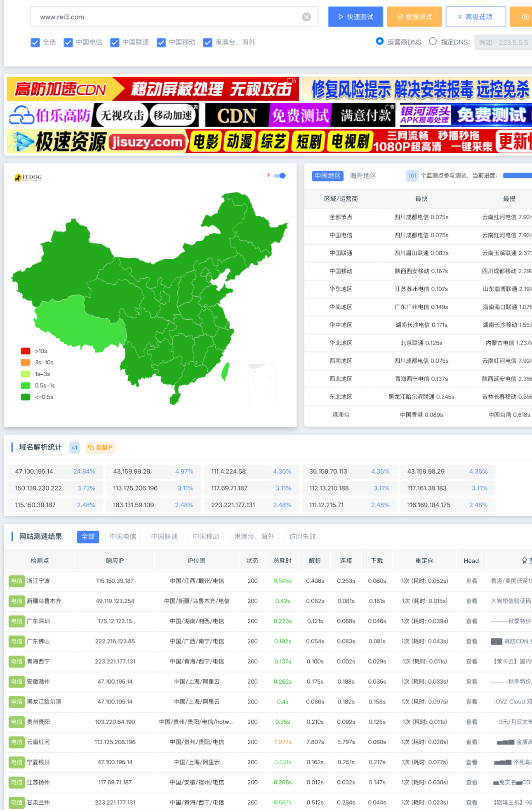Click Taiwan island on the map
This screenshot has width=532, height=810.
(x=226, y=371)
